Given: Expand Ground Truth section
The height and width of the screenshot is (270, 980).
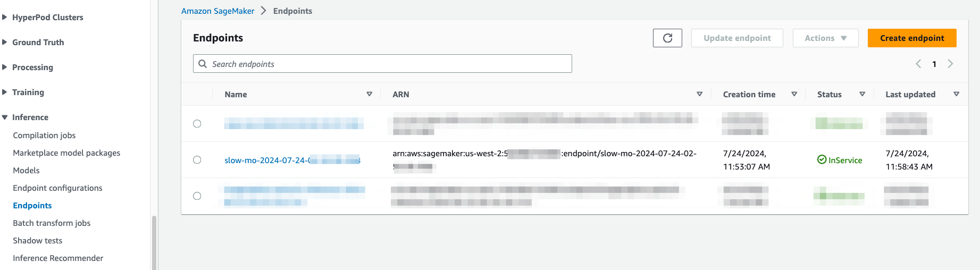Looking at the screenshot, I should click(x=5, y=42).
